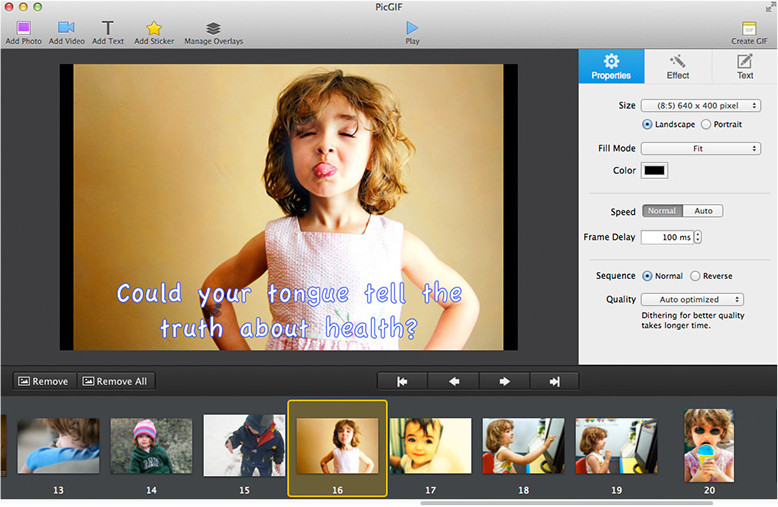Image resolution: width=778 pixels, height=507 pixels.
Task: Select Portrait orientation
Action: (x=706, y=124)
